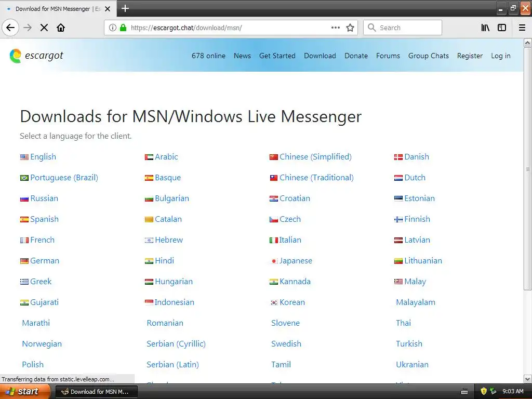The image size is (532, 399).
Task: Choose the Turkish language link
Action: [409, 344]
